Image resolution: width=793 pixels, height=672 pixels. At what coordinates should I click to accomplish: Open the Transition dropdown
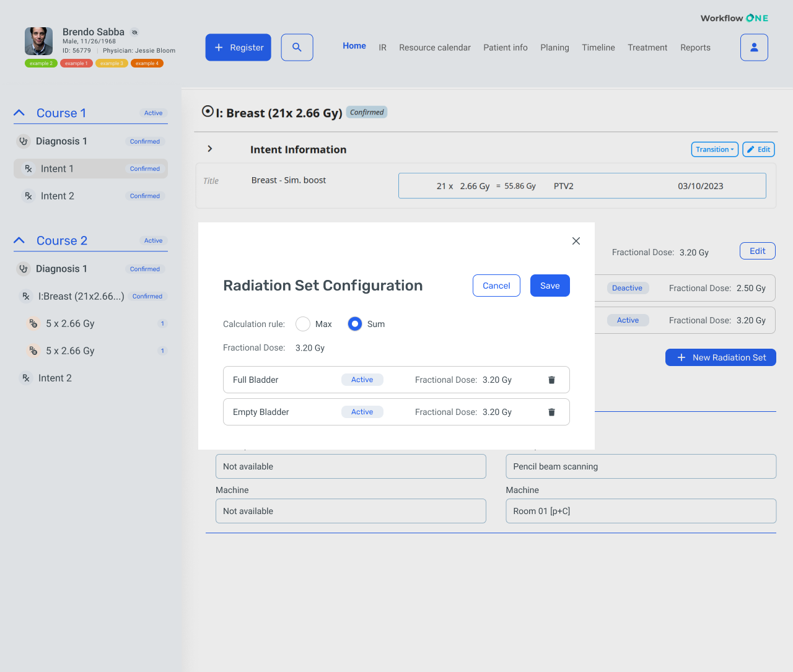point(715,149)
